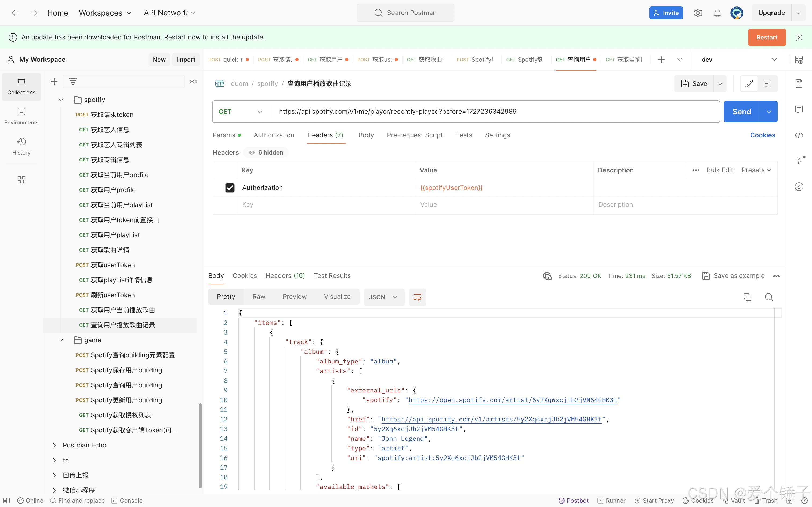Open the History sidebar panel
812x507 pixels.
(x=21, y=146)
